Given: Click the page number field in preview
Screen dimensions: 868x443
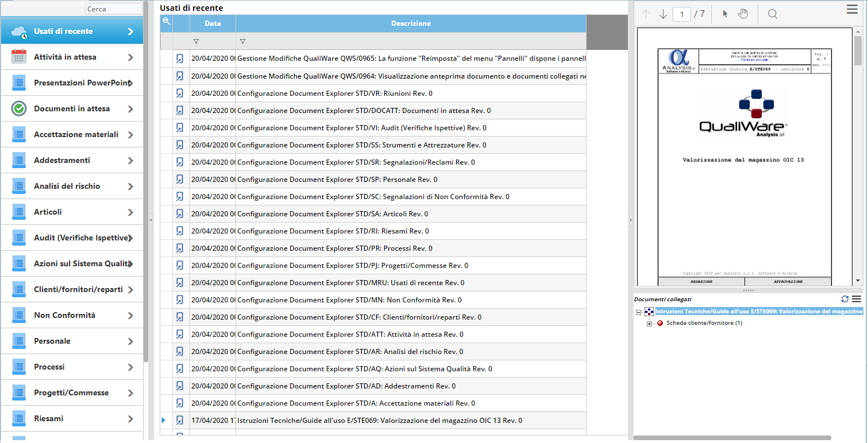Looking at the screenshot, I should (x=681, y=14).
